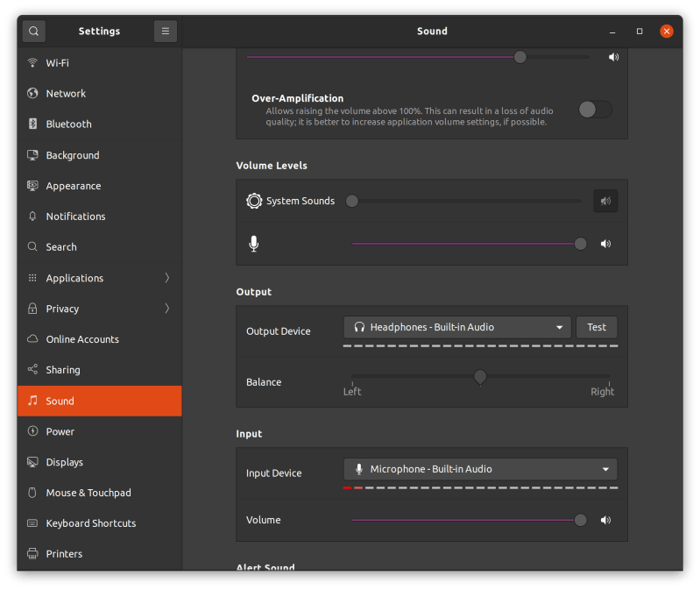Click the Mouse & Touchpad icon
This screenshot has height=590, width=700.
tap(32, 493)
